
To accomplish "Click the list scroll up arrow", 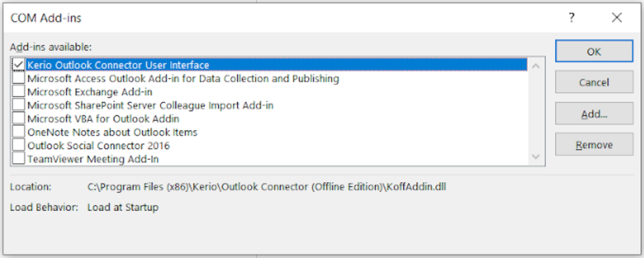I will (535, 67).
